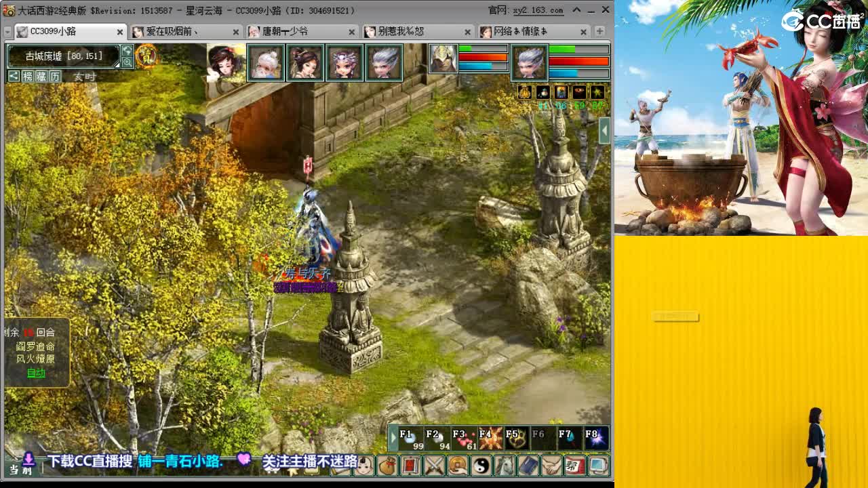Viewport: 868px width, 488px height.
Task: Activate the F7 blue flame skill
Action: [570, 439]
